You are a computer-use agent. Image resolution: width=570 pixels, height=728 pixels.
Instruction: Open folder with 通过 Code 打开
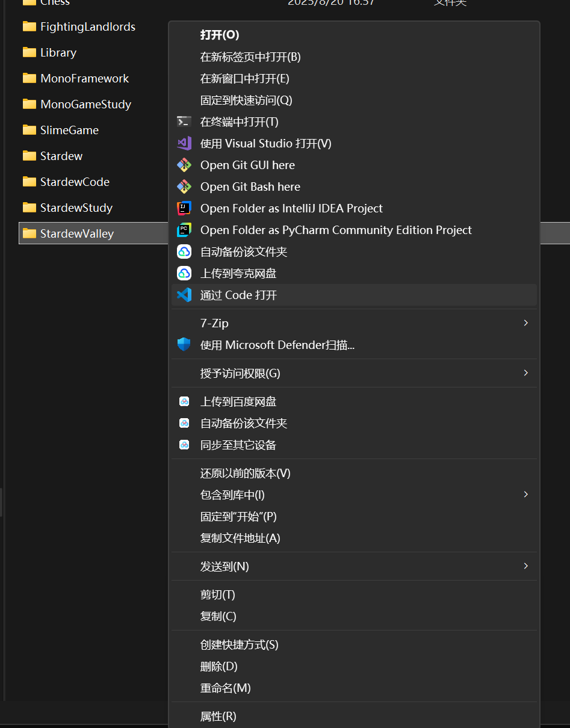coord(354,295)
